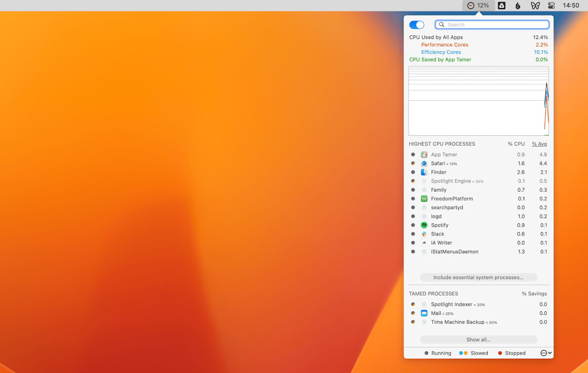Viewport: 588px width, 373px height.
Task: Click status dot for logd row
Action: point(413,216)
